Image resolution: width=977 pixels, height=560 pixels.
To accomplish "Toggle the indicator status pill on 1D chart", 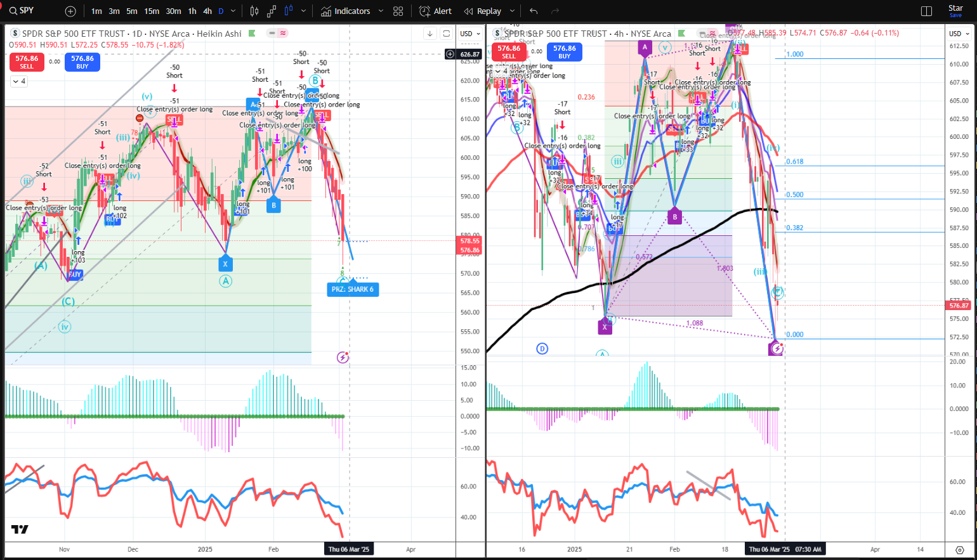I will 277,33.
